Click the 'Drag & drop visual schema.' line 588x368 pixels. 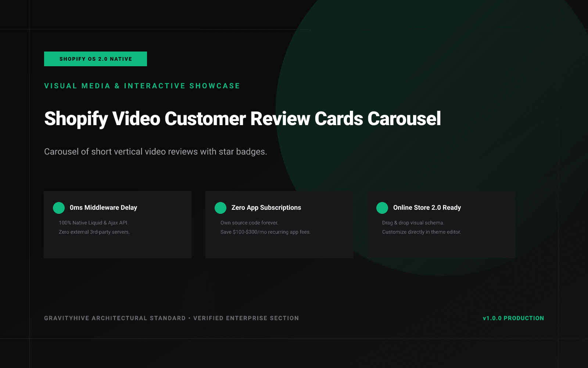click(413, 223)
